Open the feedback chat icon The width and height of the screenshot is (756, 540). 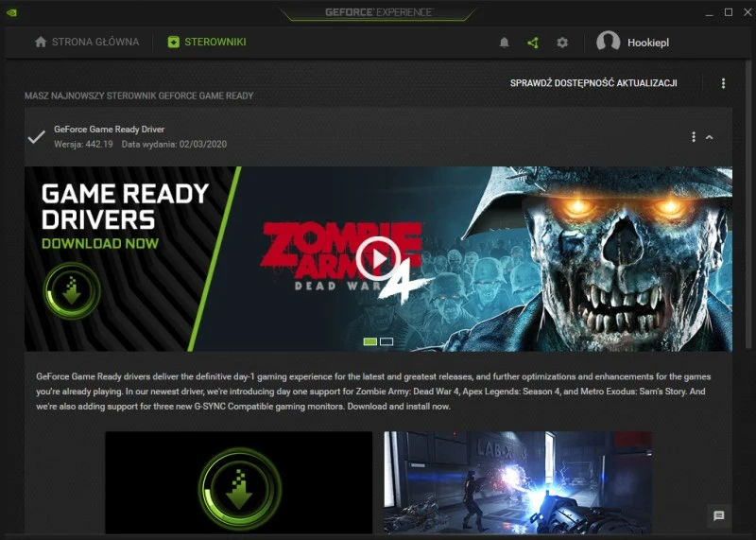pyautogui.click(x=718, y=515)
